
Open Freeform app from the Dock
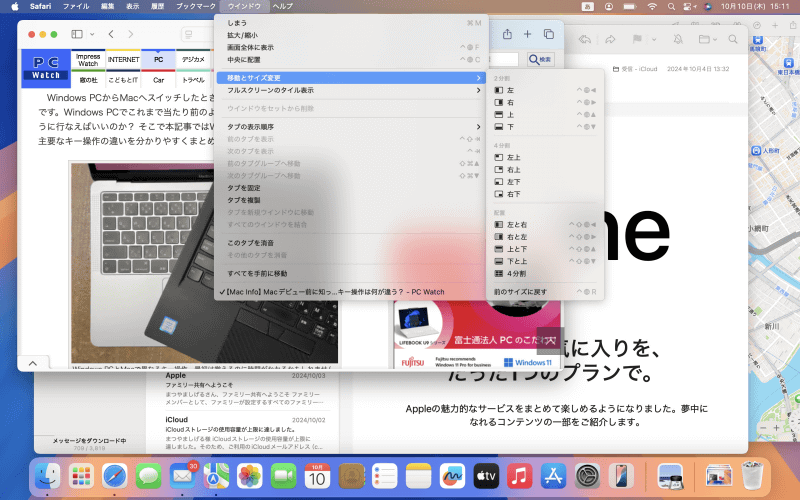[452, 477]
